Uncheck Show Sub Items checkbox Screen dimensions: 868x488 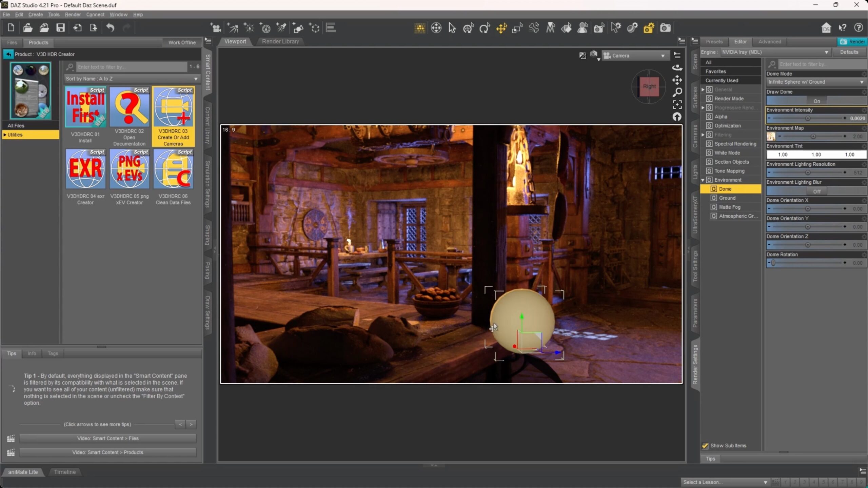click(x=705, y=446)
